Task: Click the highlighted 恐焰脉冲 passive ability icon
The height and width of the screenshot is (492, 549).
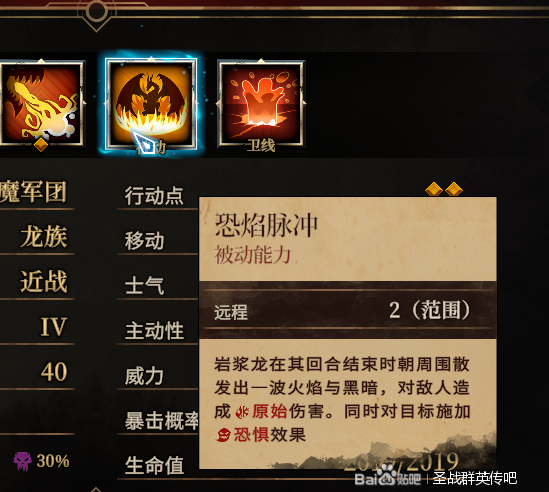Action: (151, 103)
